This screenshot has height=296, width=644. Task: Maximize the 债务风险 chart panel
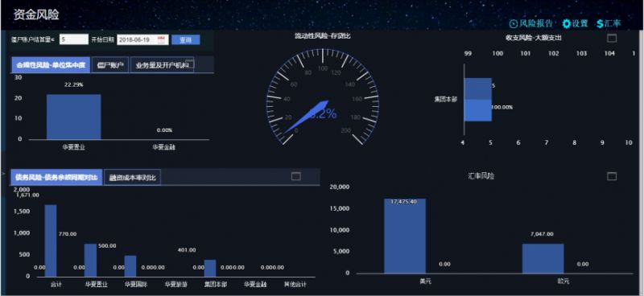(x=296, y=176)
